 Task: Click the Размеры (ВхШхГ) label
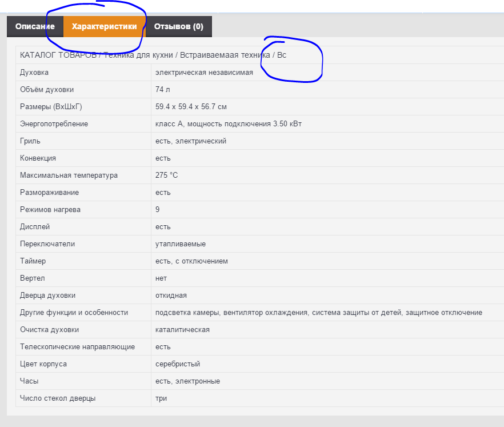[51, 107]
